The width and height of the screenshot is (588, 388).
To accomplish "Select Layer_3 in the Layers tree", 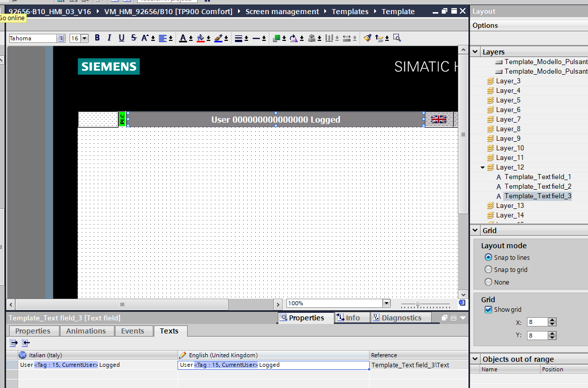I will pos(508,81).
